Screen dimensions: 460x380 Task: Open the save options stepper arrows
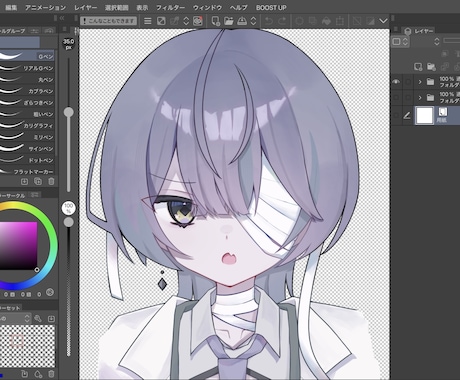pos(253,21)
